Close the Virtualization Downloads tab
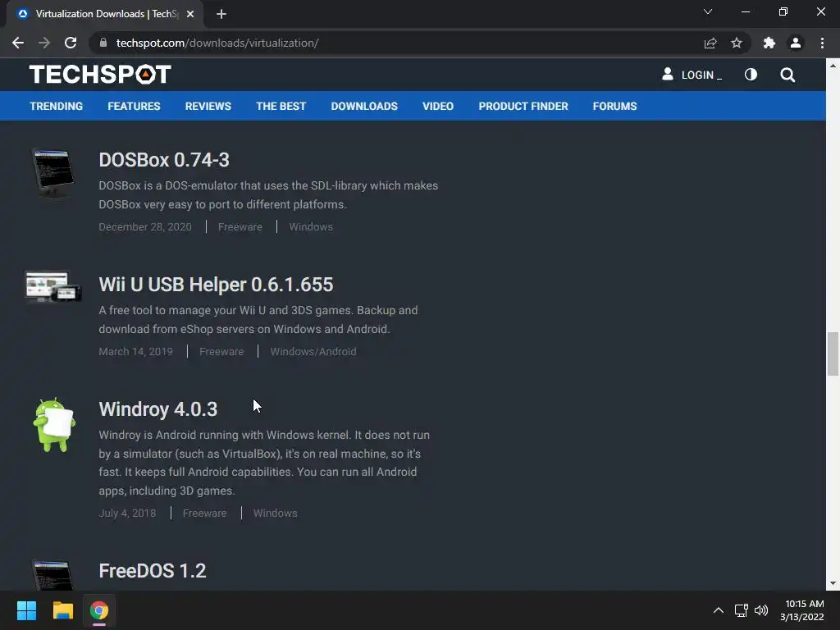The width and height of the screenshot is (840, 630). 190,14
